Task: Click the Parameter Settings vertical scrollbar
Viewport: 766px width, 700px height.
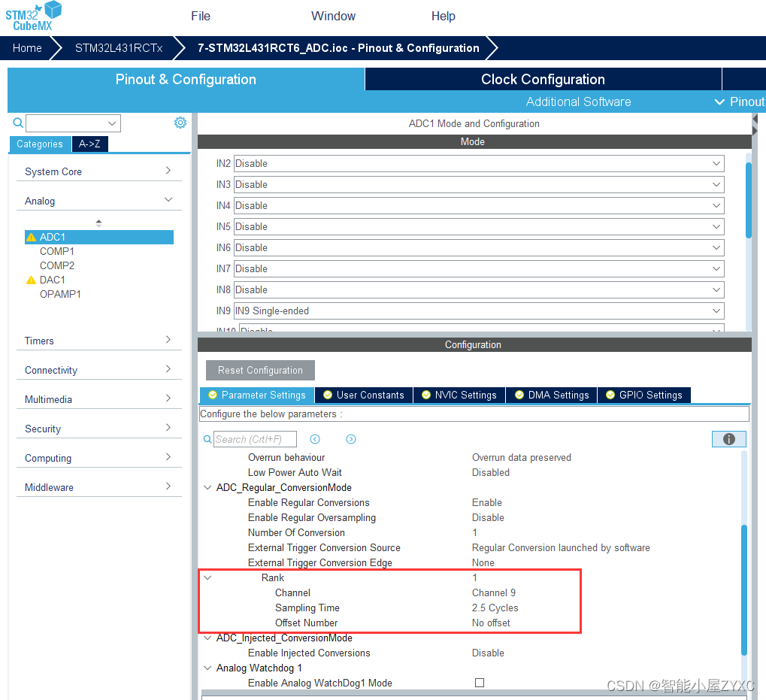Action: tap(744, 589)
